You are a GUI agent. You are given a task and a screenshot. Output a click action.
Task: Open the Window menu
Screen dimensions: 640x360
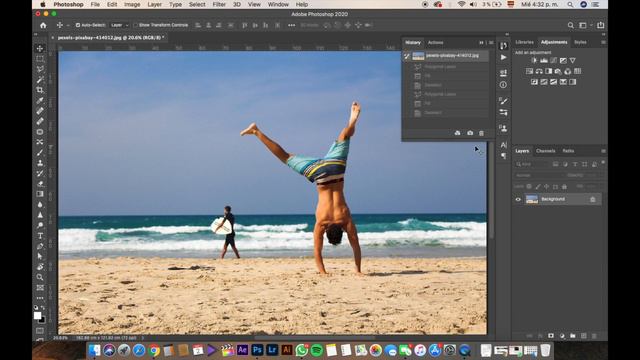278,4
